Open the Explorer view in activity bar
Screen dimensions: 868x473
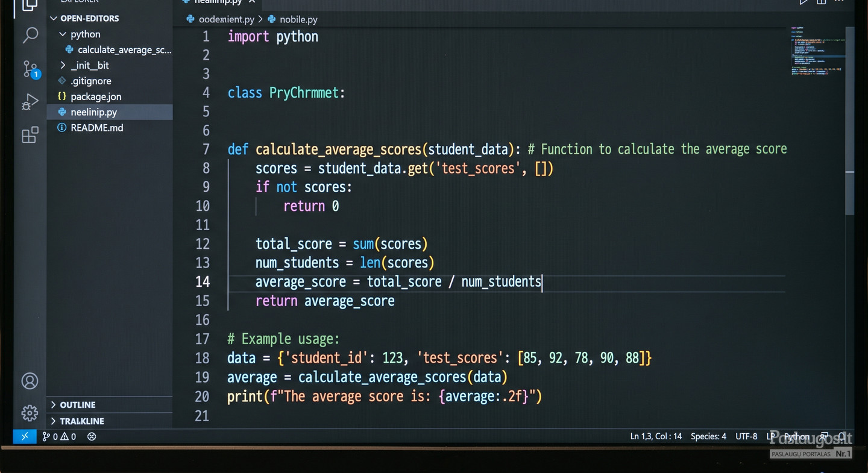click(30, 6)
